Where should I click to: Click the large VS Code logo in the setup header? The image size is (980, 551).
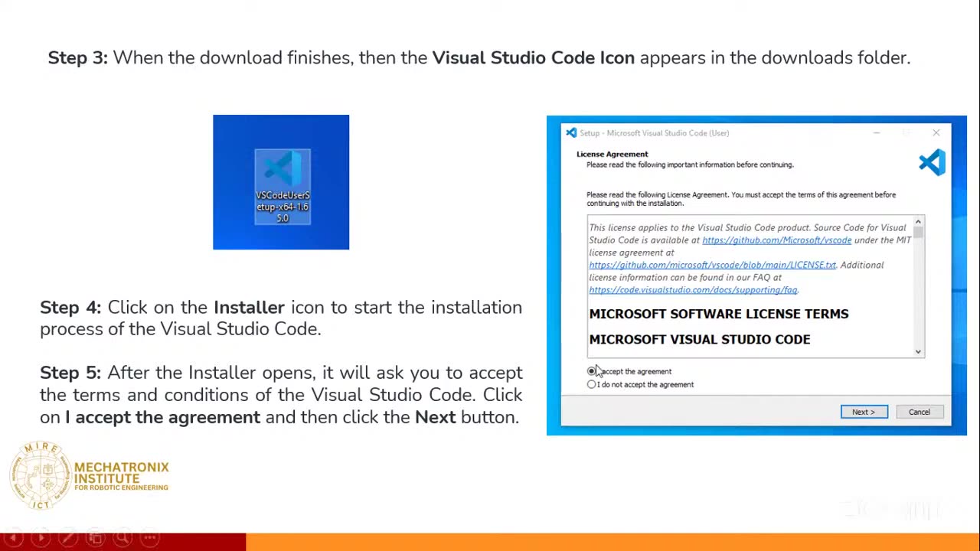point(932,162)
